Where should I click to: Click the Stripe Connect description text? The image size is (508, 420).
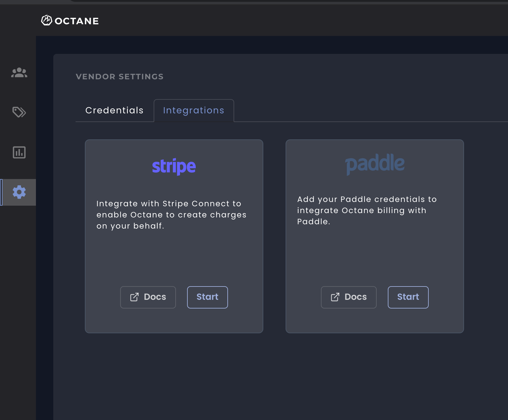(171, 215)
